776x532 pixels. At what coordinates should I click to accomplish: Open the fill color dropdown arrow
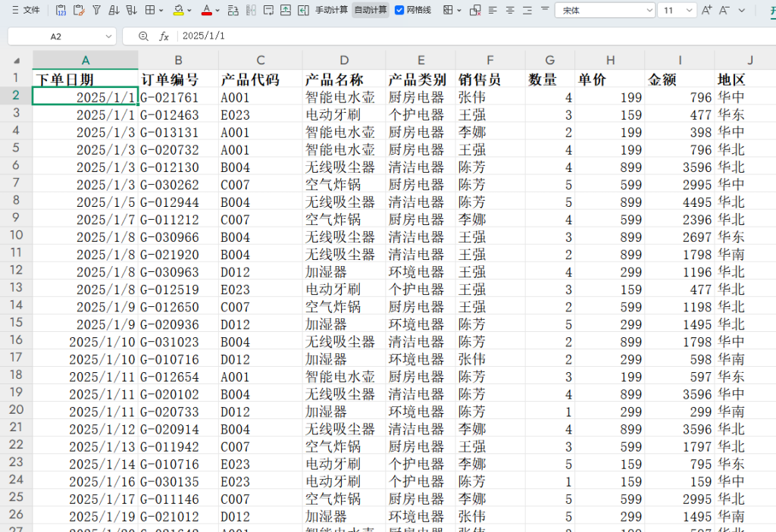(189, 11)
